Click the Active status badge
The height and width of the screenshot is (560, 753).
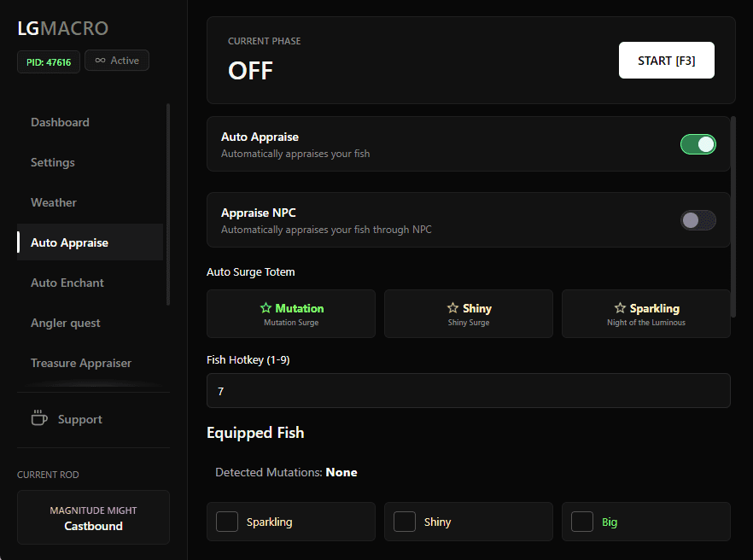[117, 61]
